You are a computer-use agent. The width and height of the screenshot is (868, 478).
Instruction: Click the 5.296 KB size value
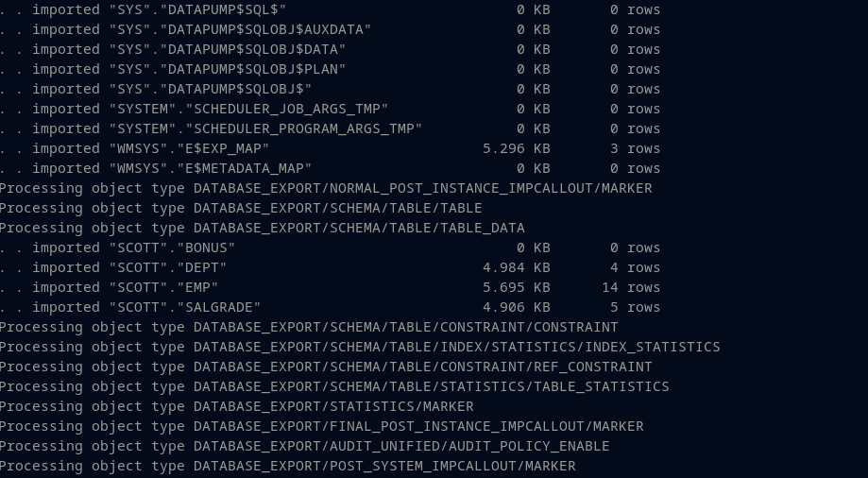coord(516,148)
